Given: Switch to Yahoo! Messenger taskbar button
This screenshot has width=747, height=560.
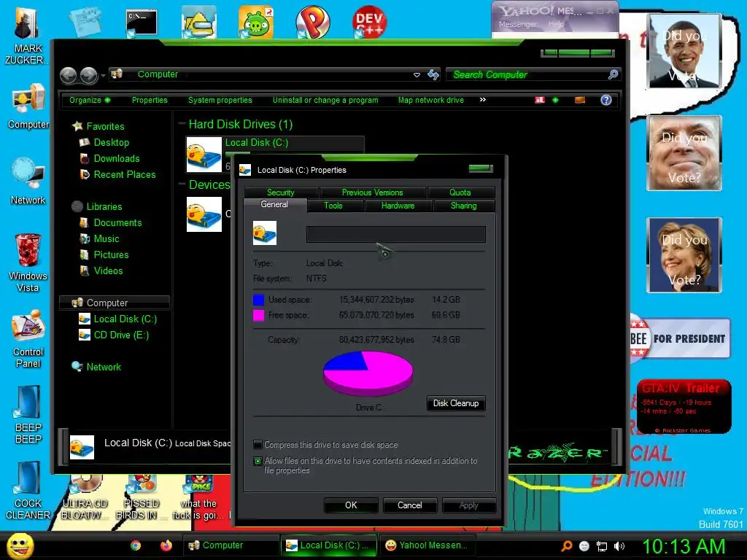Looking at the screenshot, I should click(426, 545).
